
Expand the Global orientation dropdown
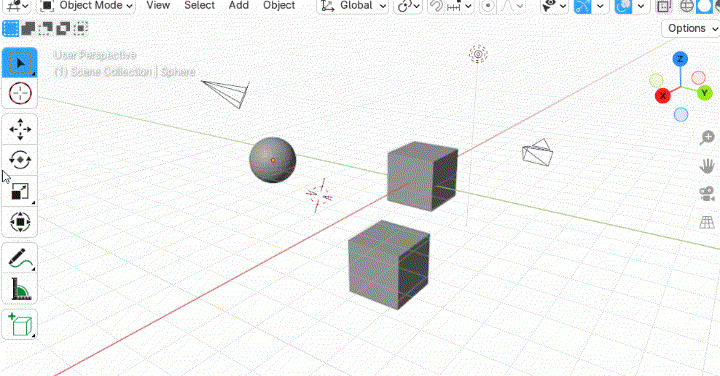point(353,6)
